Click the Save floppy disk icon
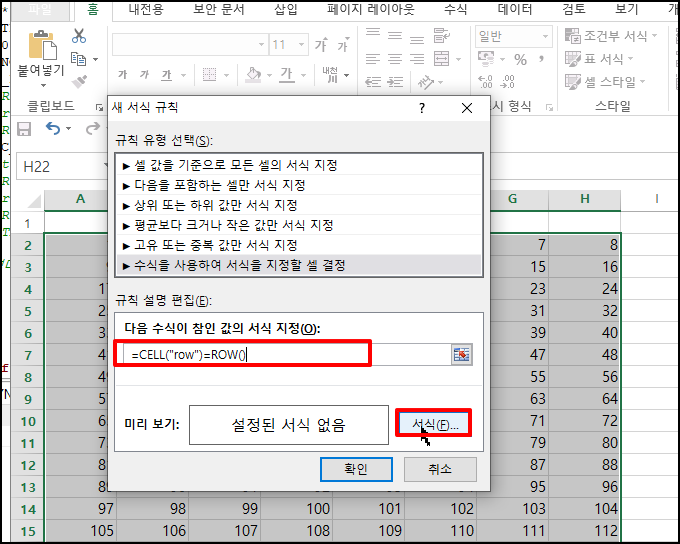680x544 pixels. coord(24,129)
